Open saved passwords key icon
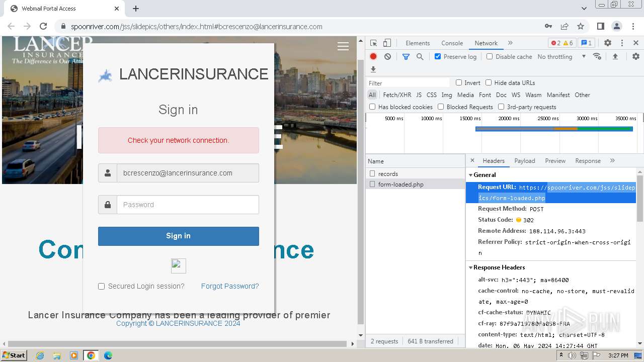 coord(548,26)
